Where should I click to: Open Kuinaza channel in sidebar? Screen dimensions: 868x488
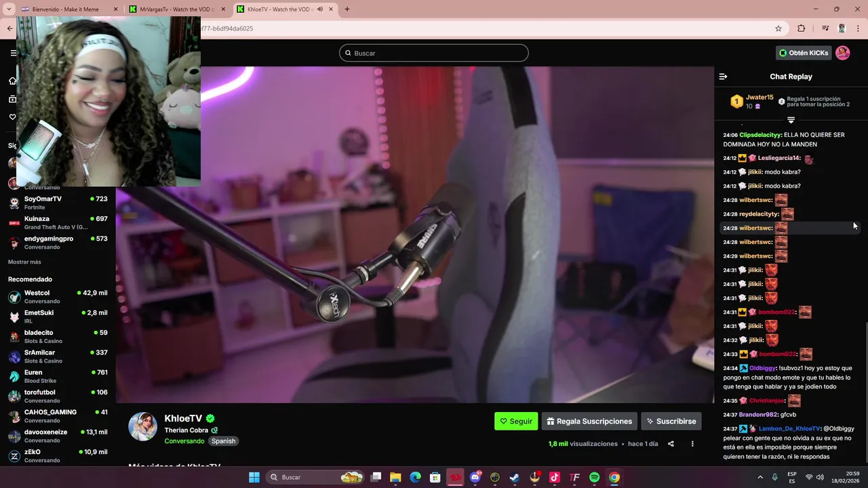58,223
